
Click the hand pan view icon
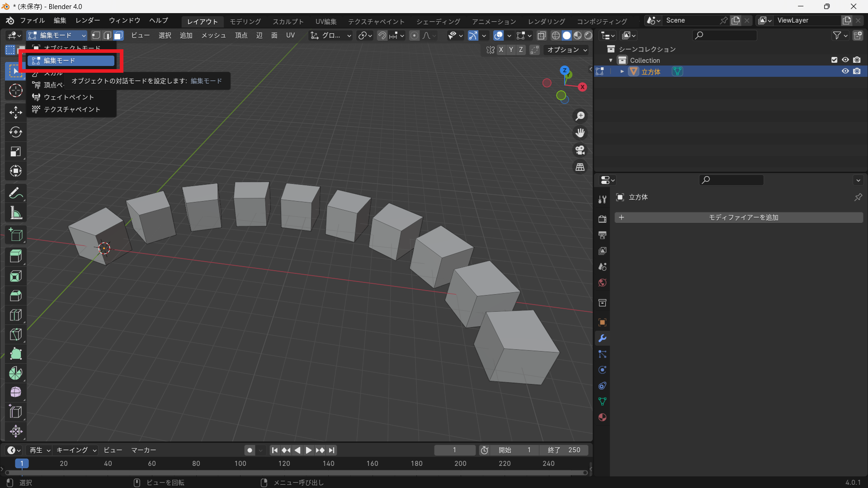580,133
